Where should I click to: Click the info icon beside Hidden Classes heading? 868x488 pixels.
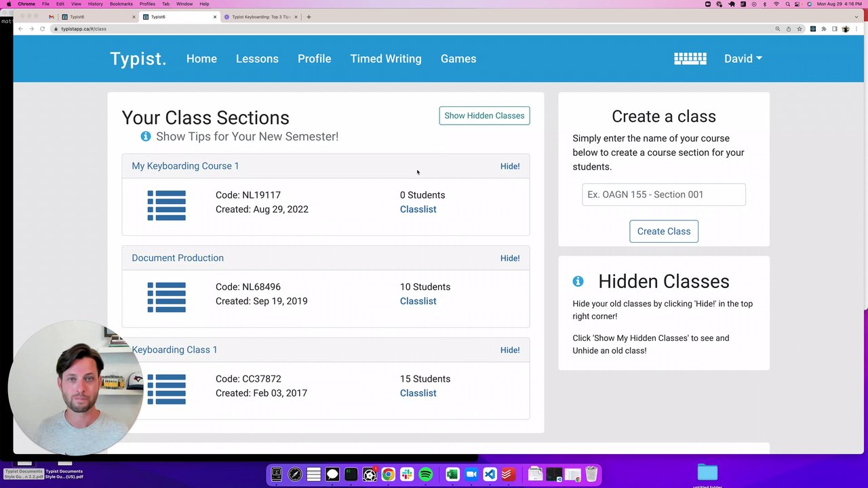(x=578, y=281)
